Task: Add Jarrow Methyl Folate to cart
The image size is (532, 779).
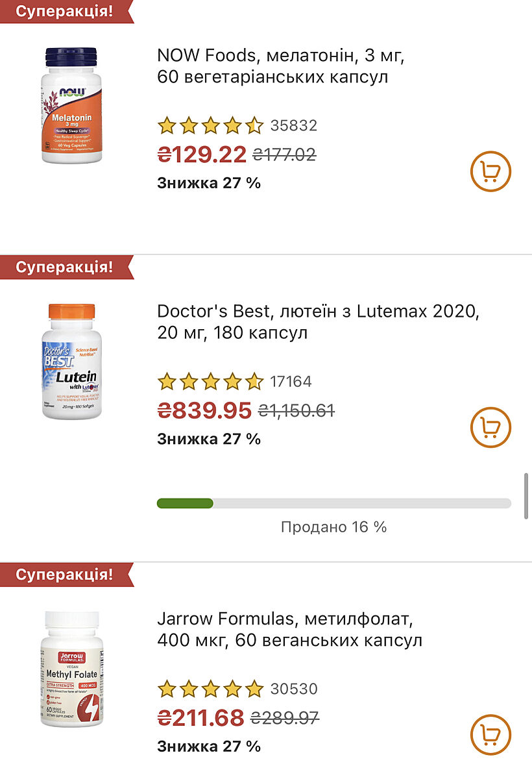Action: coord(490,734)
